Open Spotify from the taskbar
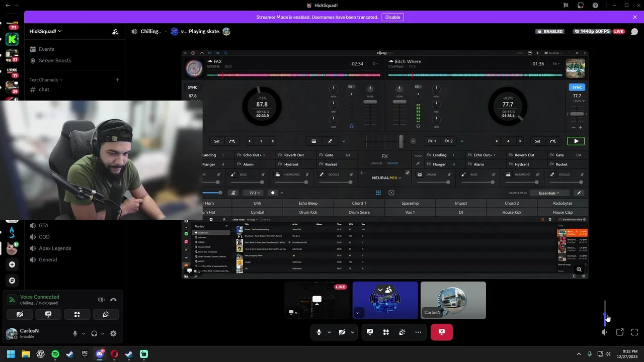 tap(55, 354)
